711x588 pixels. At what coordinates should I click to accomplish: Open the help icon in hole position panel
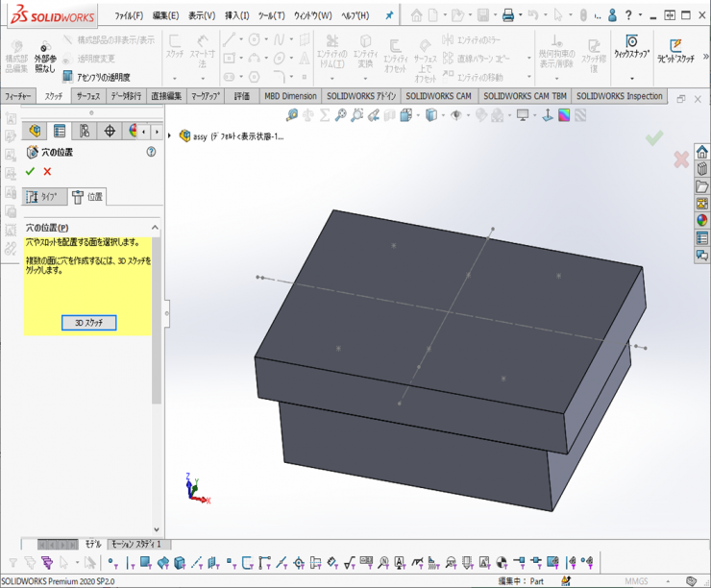click(x=151, y=152)
